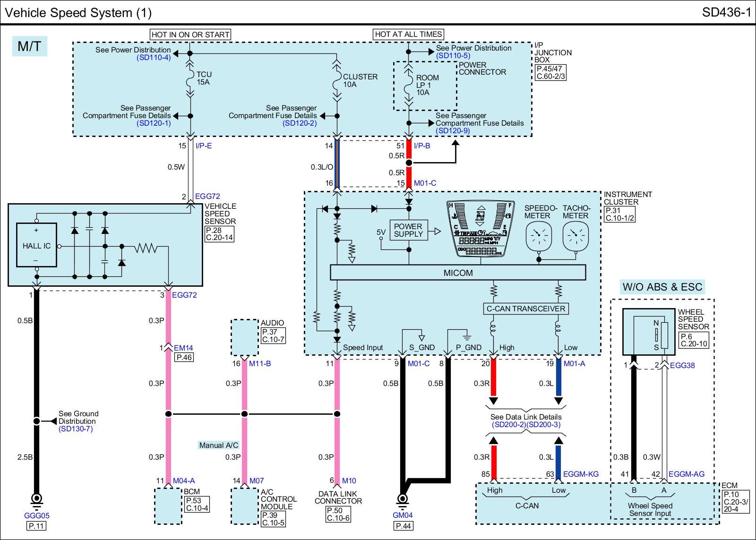Click the GGG05 ground point symbol
756x540 pixels.
(36, 499)
